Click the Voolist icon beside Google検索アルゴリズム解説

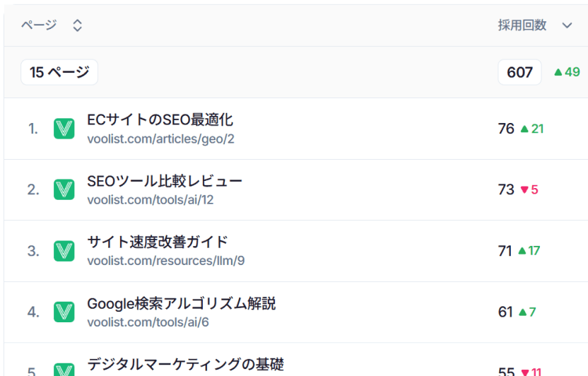[64, 312]
